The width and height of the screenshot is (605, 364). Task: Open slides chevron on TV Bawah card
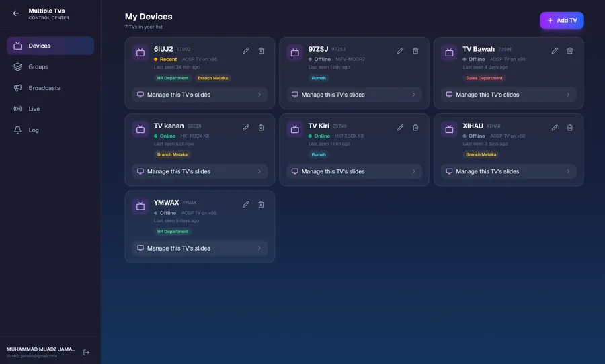(568, 95)
